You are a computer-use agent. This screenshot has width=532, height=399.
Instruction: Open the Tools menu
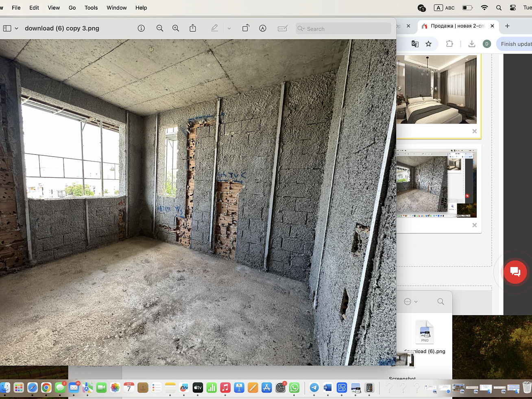pos(91,8)
